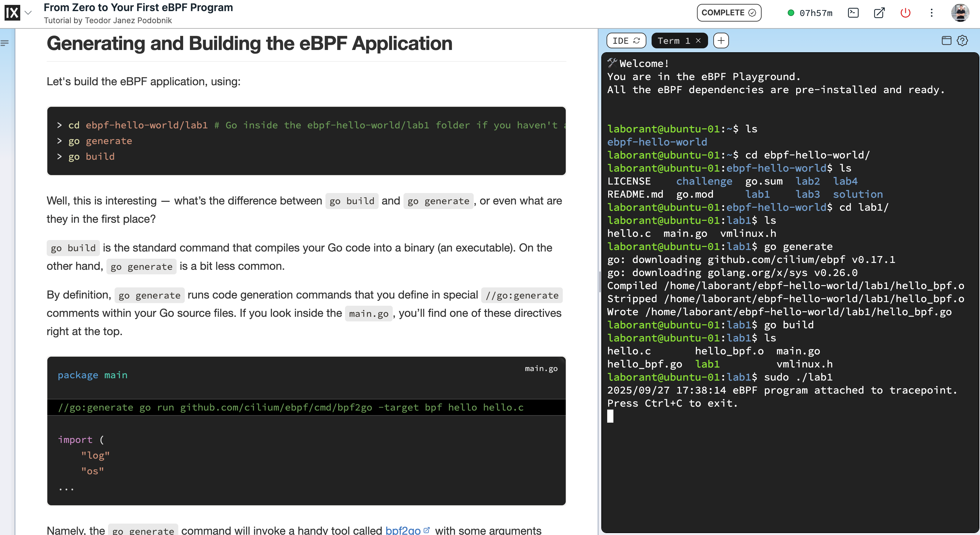
Task: Click the open-in-new-window edit icon
Action: point(879,13)
